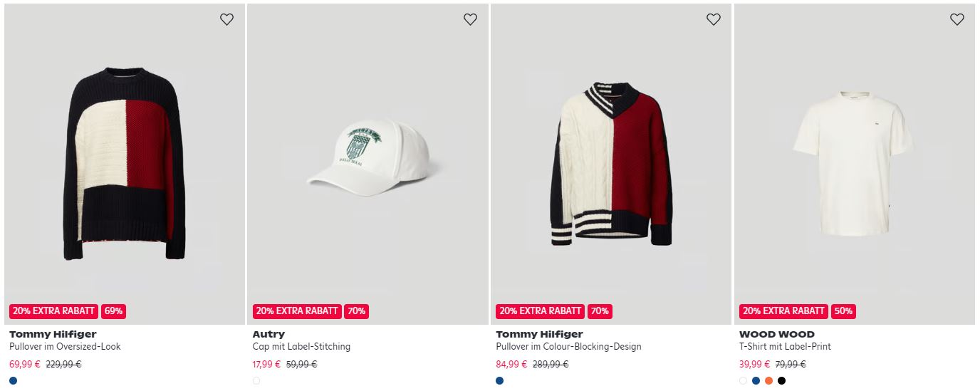Pick the blue swatch for WOOD WOOD T-shirt

756,381
